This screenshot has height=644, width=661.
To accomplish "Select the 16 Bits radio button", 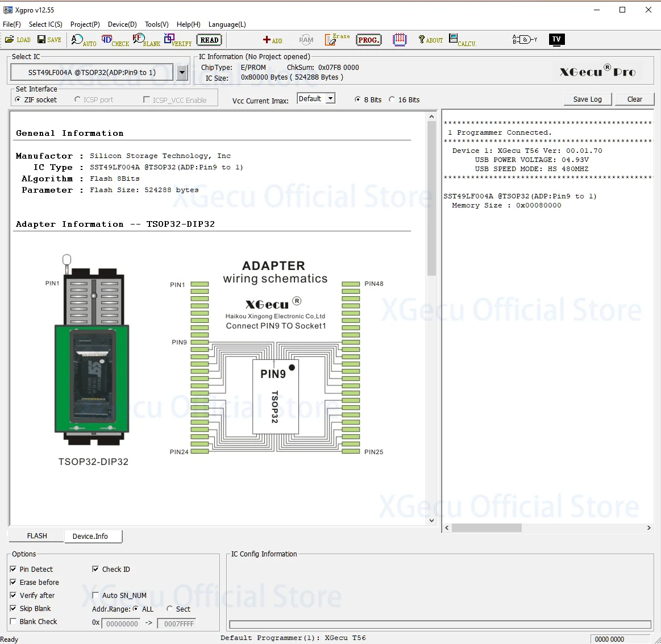I will pos(392,100).
